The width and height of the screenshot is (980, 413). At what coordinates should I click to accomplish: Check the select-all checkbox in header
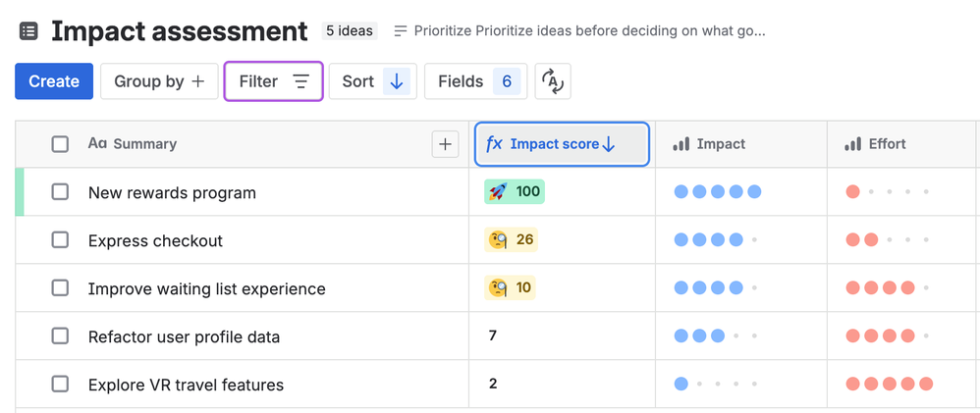[x=60, y=144]
